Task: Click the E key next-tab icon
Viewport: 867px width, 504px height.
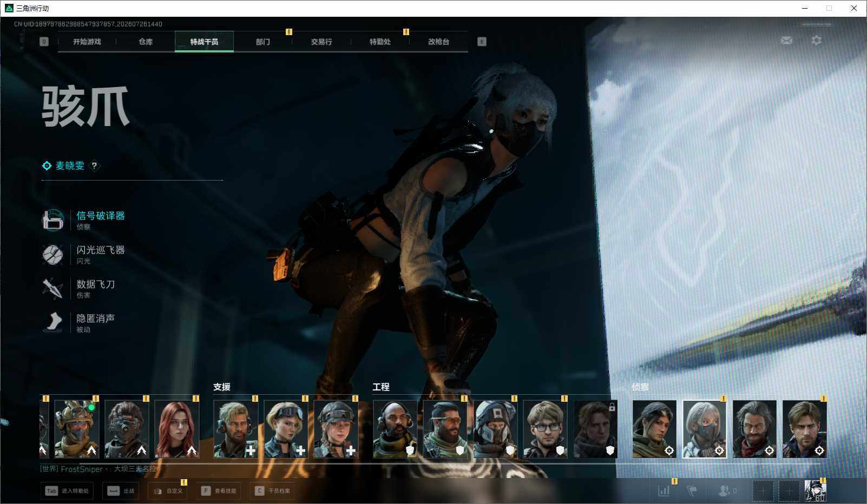Action: click(482, 42)
